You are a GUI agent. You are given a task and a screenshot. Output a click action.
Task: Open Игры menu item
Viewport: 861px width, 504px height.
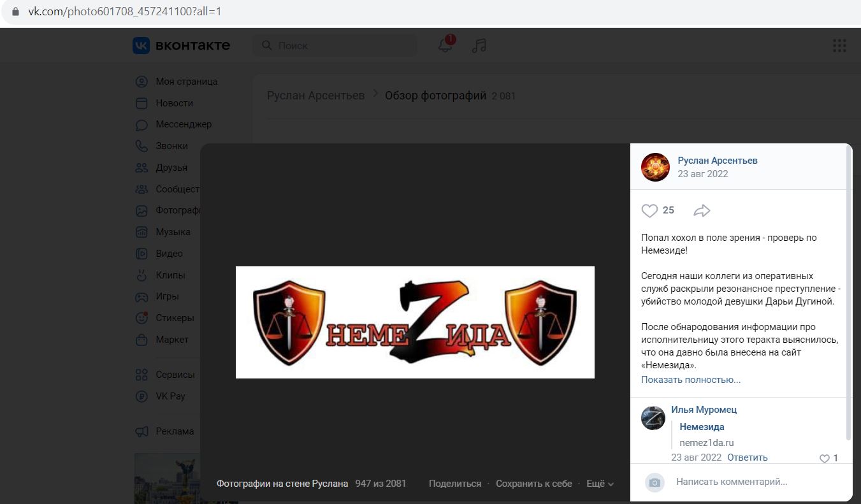point(167,296)
